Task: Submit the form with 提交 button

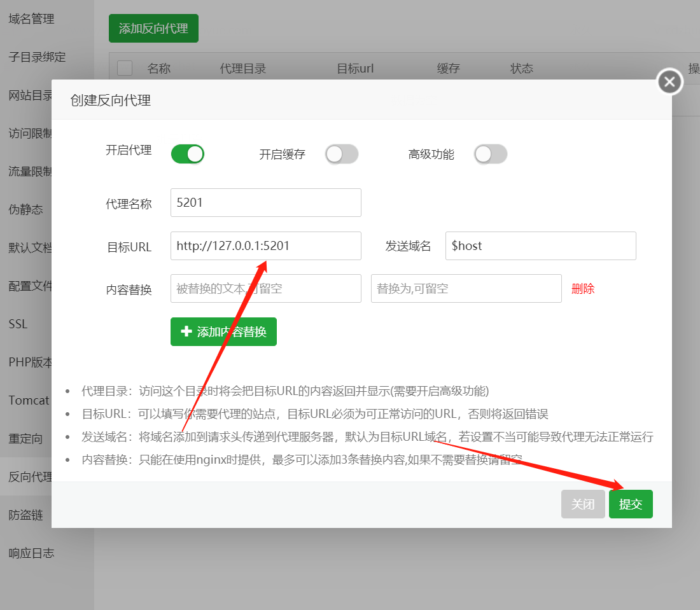Action: point(631,504)
